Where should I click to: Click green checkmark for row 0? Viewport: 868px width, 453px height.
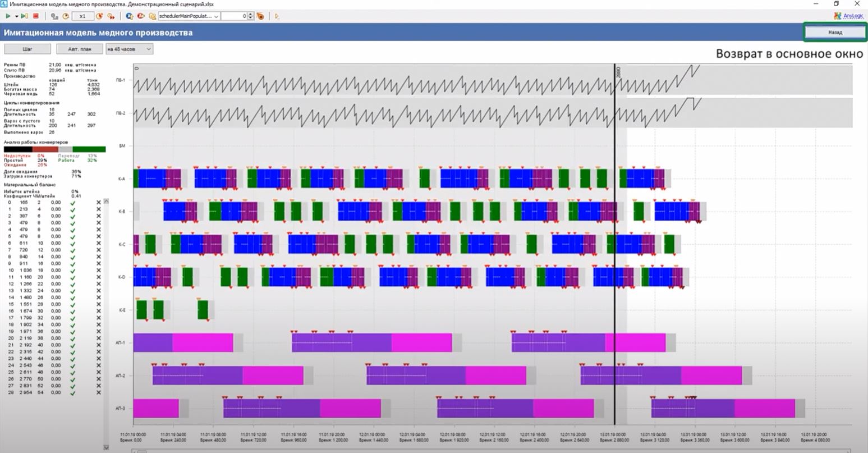click(72, 203)
